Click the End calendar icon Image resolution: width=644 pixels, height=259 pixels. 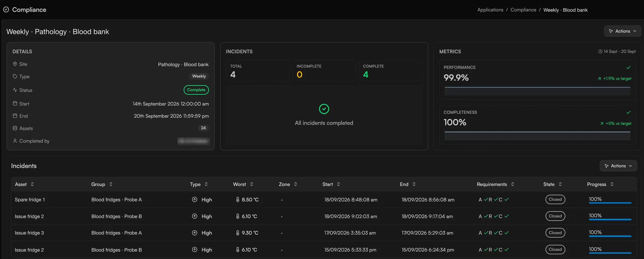pyautogui.click(x=15, y=116)
